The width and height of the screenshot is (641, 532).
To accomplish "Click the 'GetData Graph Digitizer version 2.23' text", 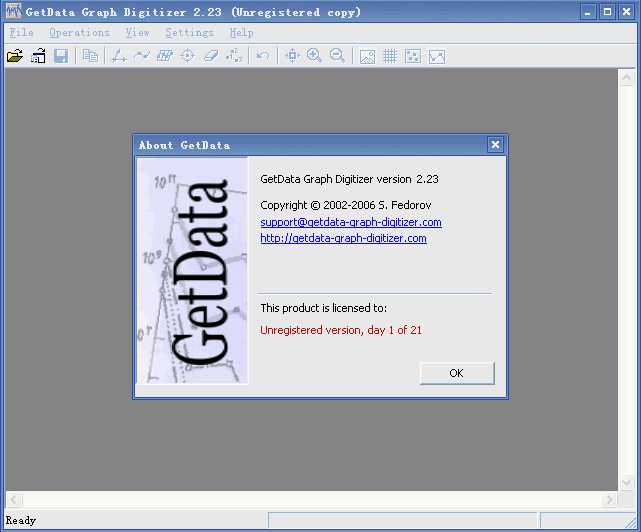I will 349,179.
